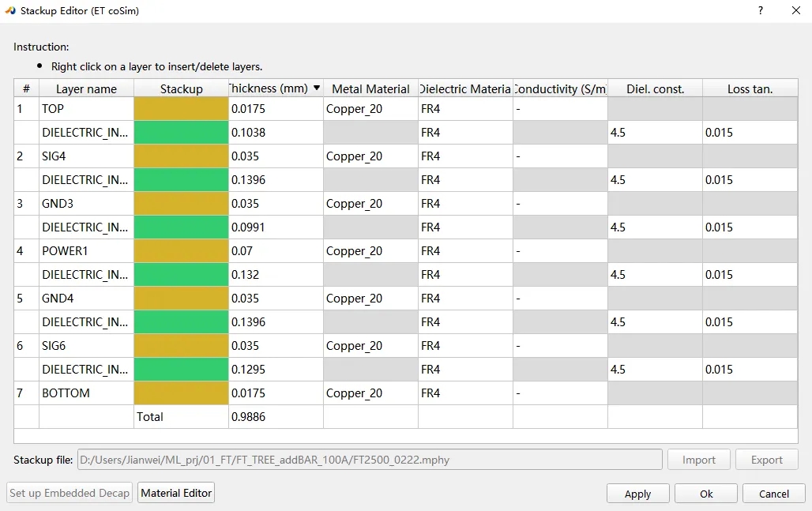Click the help question mark icon
812x511 pixels.
coord(760,10)
